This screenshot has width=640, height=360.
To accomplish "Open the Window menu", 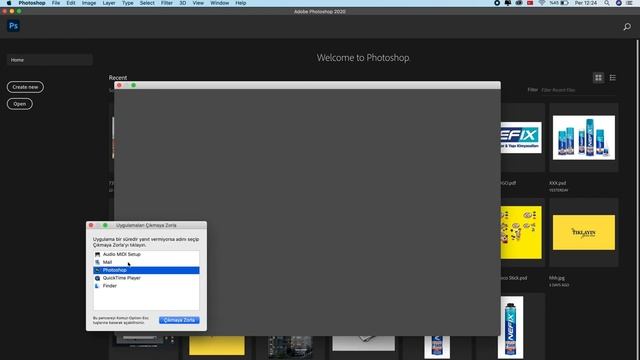I will click(x=220, y=3).
